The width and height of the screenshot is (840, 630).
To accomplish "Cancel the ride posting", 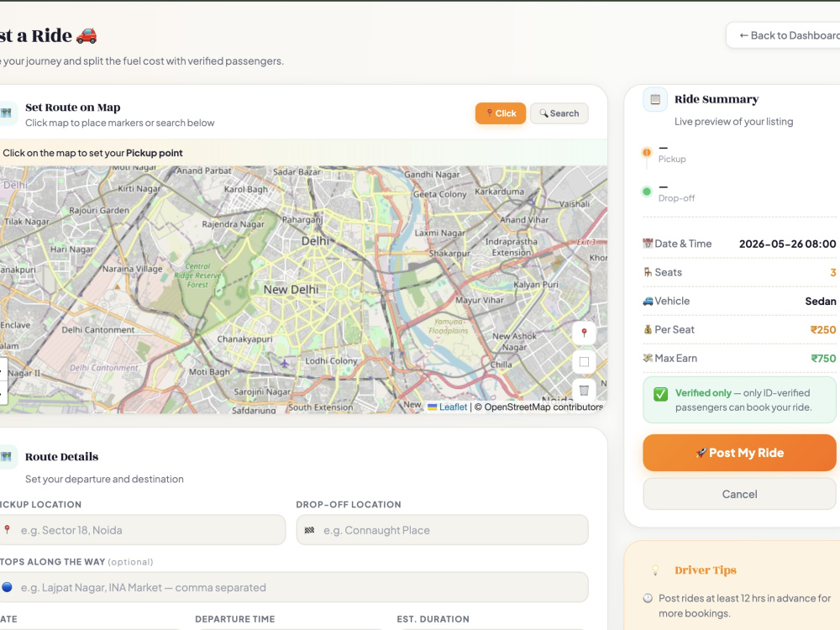I will pyautogui.click(x=739, y=494).
